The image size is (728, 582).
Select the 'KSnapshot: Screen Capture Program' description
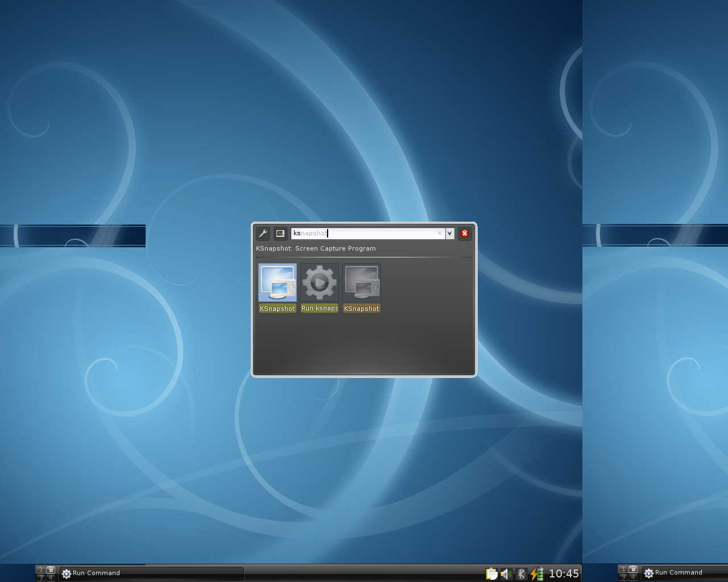tap(316, 248)
